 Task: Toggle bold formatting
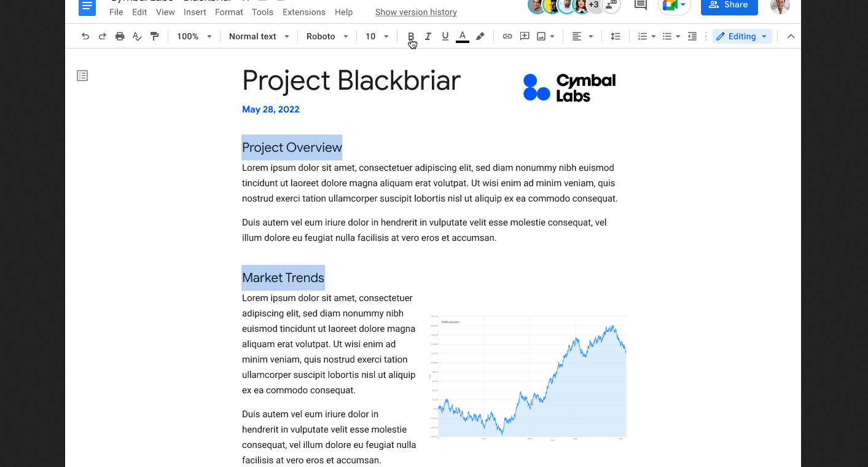click(x=411, y=36)
